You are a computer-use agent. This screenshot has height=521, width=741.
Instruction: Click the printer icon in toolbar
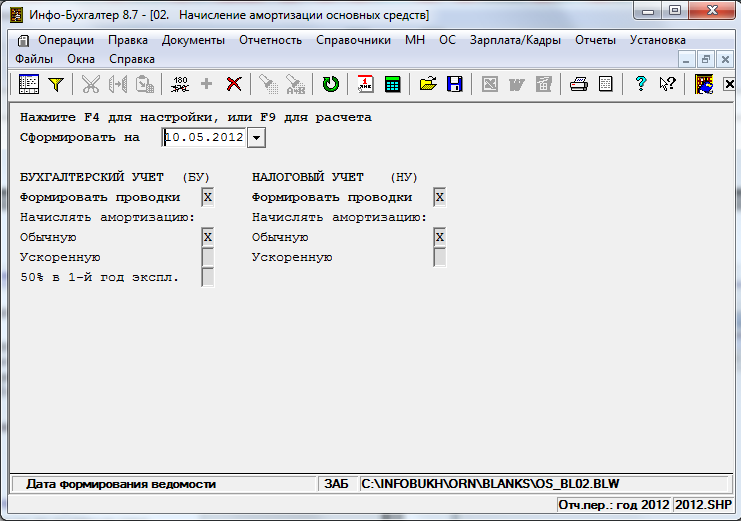click(x=579, y=84)
